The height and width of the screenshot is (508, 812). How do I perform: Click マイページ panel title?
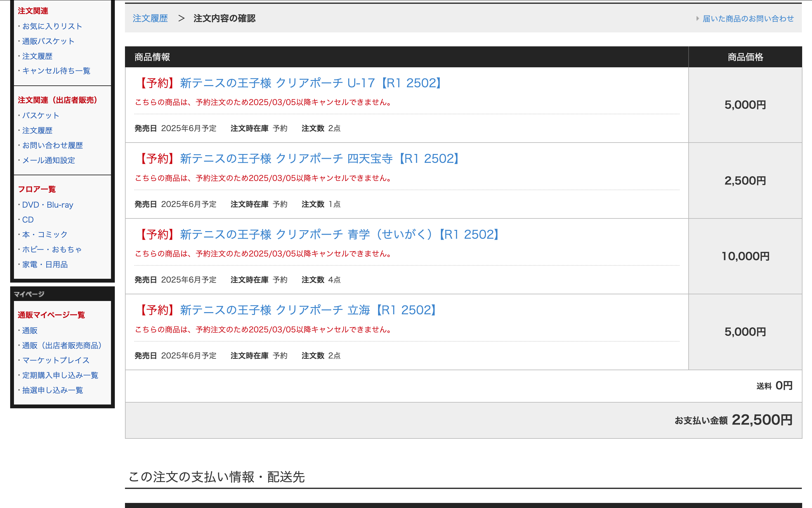pyautogui.click(x=29, y=294)
